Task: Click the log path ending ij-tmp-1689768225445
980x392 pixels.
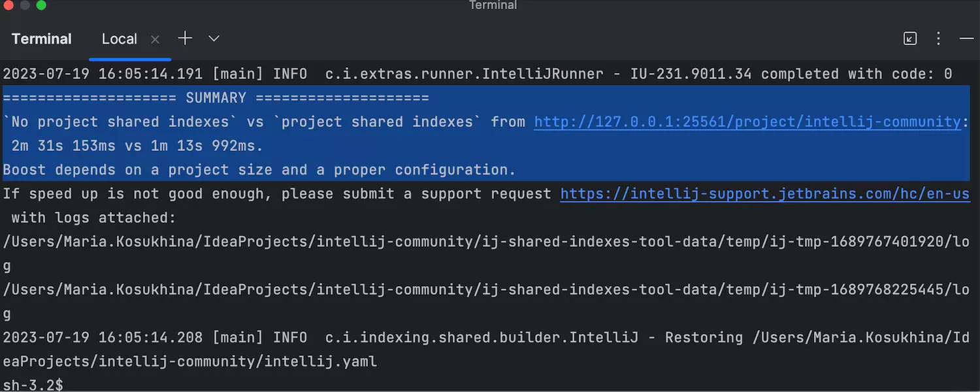Action: pos(477,289)
